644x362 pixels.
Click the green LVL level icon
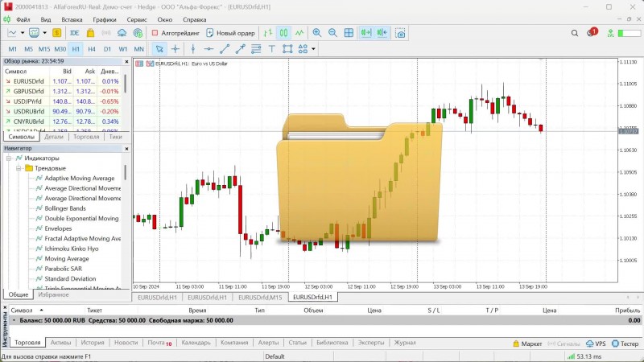(x=611, y=33)
